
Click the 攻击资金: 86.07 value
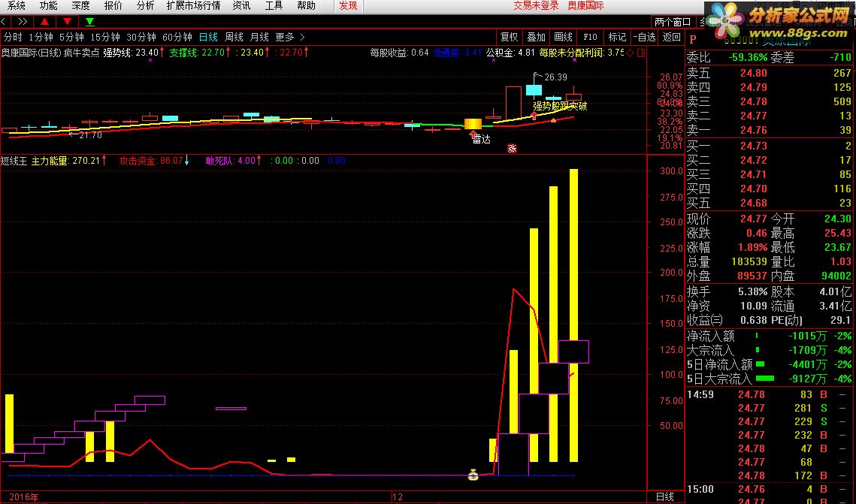[x=151, y=161]
